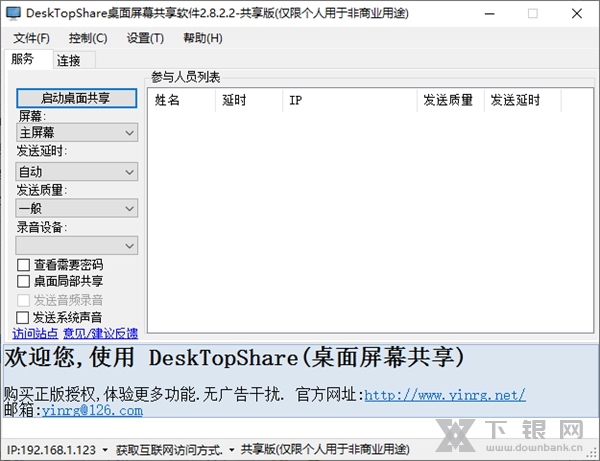Click the 启动桌面共享 button
Screen dimensions: 600x461
point(75,98)
